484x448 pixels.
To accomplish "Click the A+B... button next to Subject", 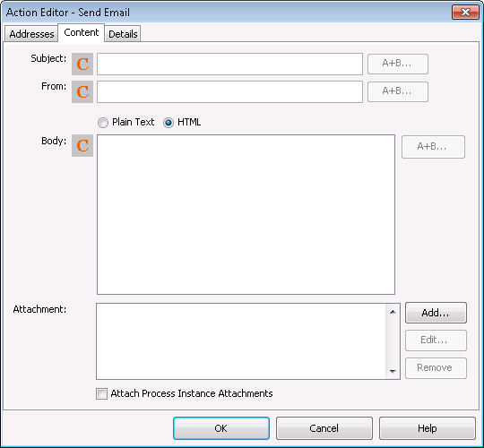I will 398,64.
